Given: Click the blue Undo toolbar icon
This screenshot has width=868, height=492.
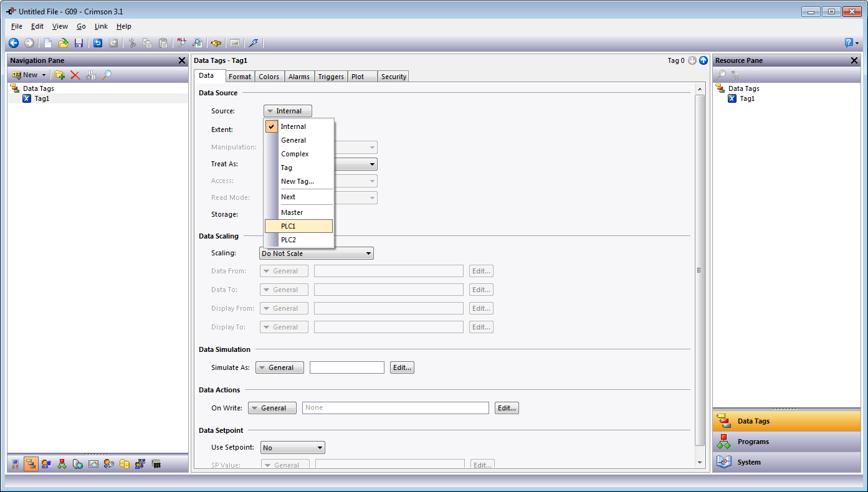Looking at the screenshot, I should pos(98,43).
